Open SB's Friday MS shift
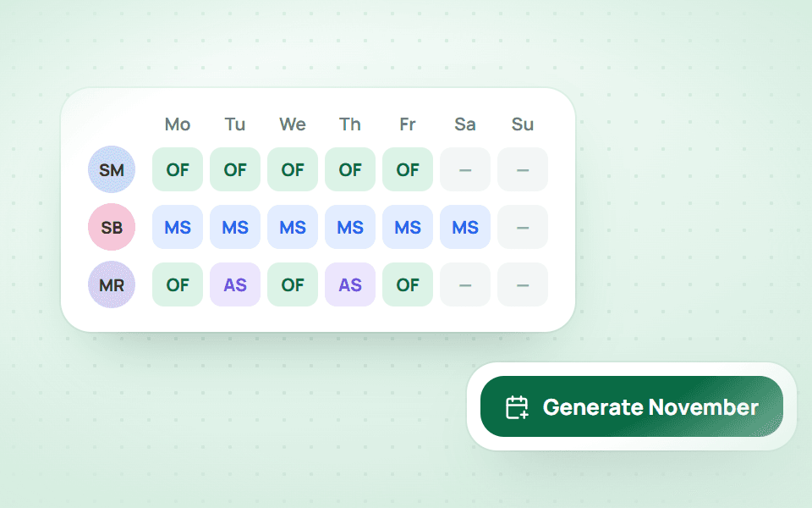The image size is (812, 508). coord(408,227)
